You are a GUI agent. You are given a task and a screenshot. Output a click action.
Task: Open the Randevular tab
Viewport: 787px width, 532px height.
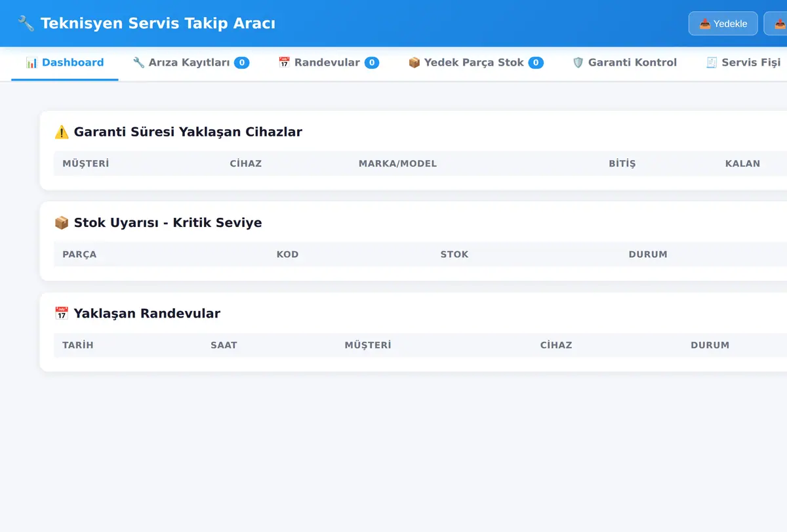click(x=329, y=63)
